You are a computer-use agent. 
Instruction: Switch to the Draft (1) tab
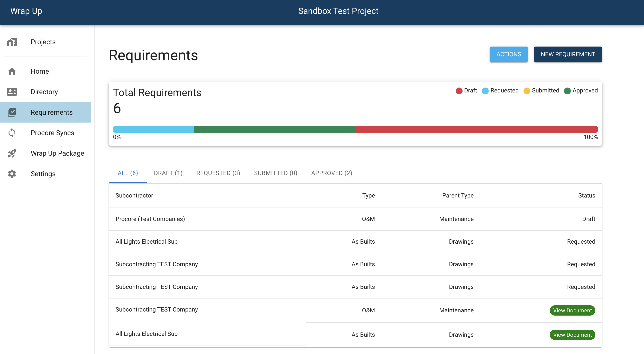[168, 173]
